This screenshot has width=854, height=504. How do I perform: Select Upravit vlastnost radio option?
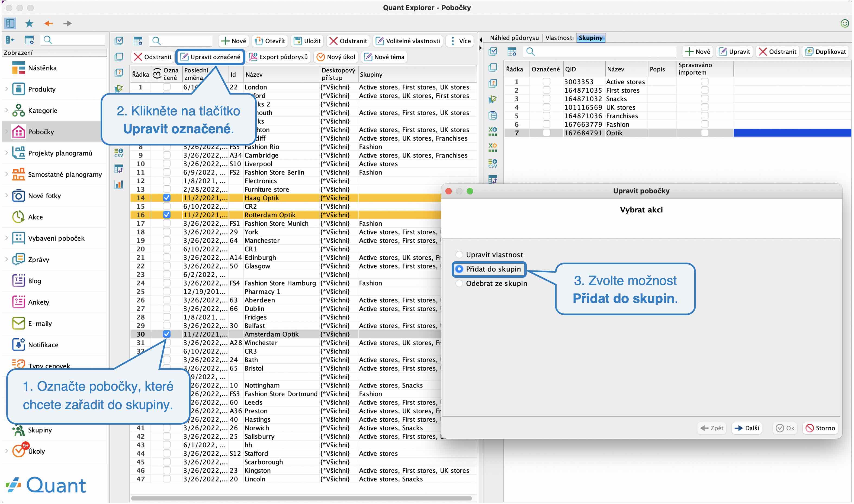click(x=459, y=254)
